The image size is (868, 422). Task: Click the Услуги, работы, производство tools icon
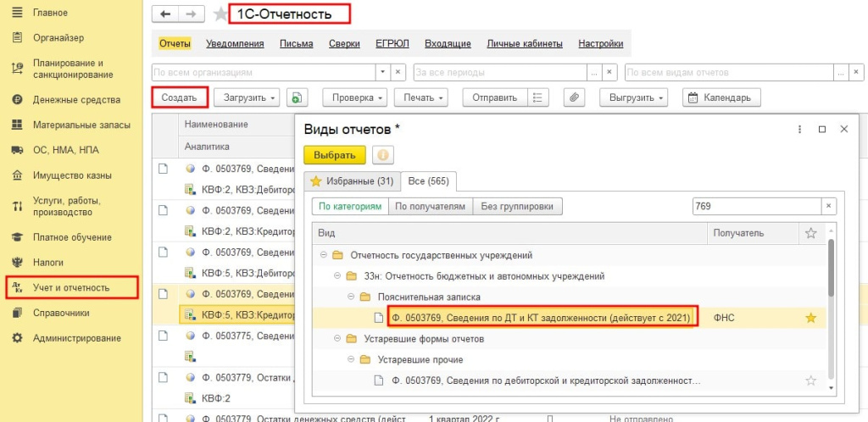17,206
